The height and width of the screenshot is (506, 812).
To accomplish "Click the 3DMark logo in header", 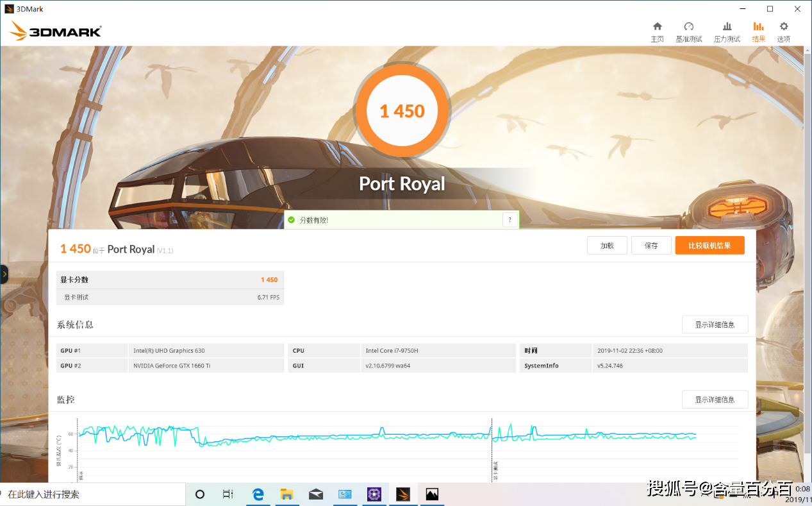I will [x=56, y=30].
